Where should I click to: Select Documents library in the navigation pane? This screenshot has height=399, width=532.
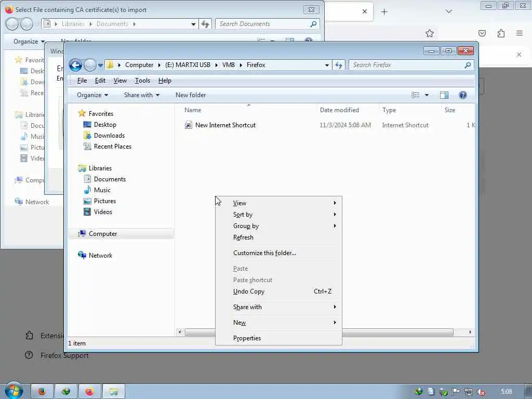110,179
